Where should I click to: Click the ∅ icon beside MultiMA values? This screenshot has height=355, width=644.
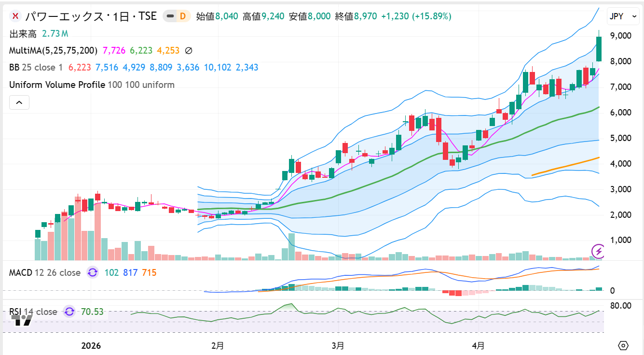pyautogui.click(x=189, y=50)
